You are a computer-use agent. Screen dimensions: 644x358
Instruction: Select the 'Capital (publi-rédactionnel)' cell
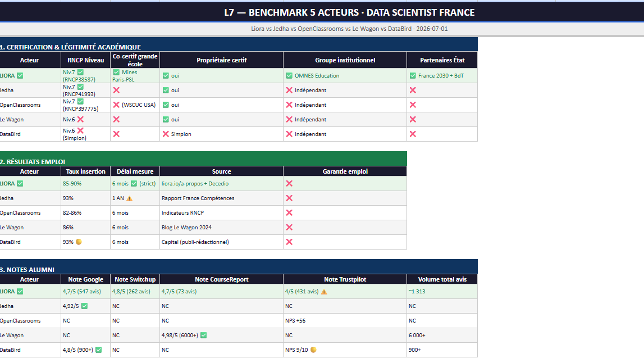[x=221, y=242]
